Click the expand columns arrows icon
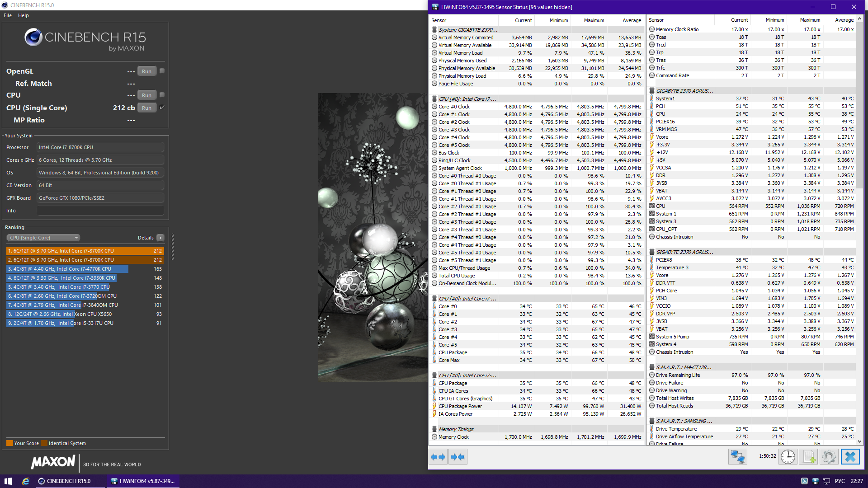868x488 pixels. coord(438,457)
